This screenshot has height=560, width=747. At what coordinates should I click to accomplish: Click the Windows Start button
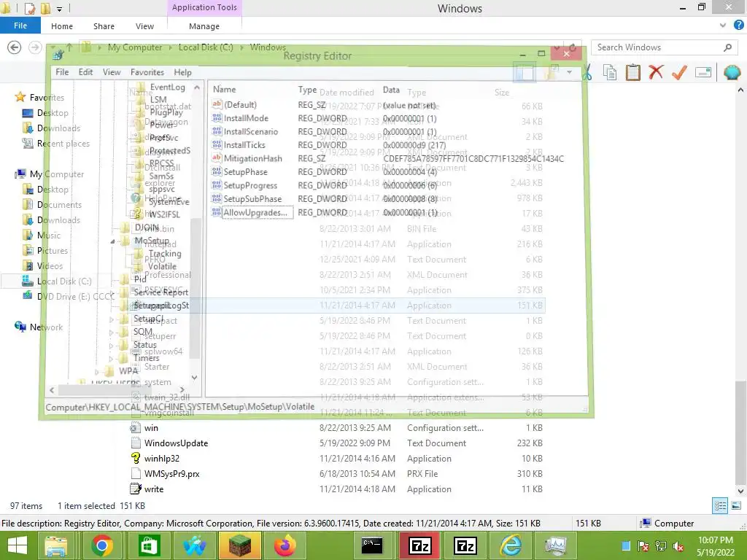click(18, 545)
